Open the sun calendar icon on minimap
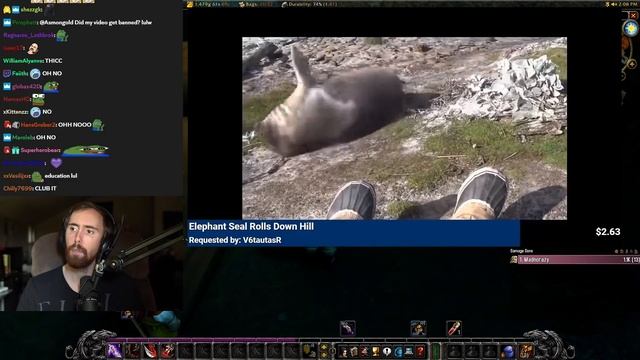This screenshot has height=360, width=640. click(631, 29)
